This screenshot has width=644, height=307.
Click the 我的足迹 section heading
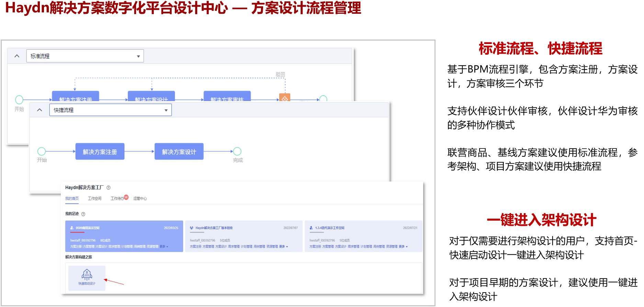click(72, 214)
